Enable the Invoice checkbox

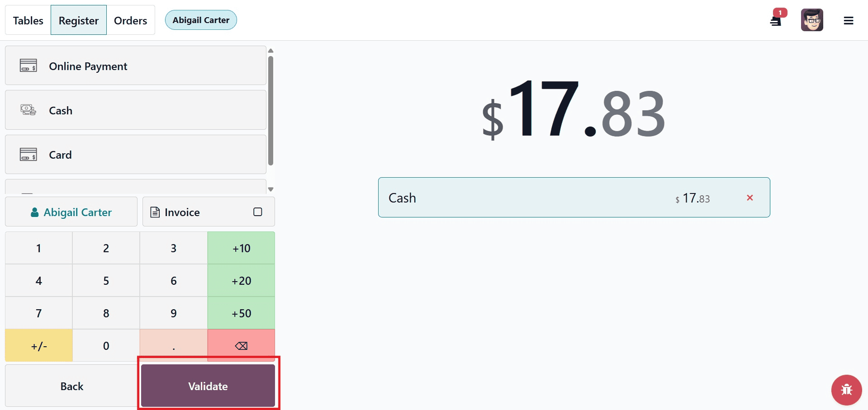257,212
